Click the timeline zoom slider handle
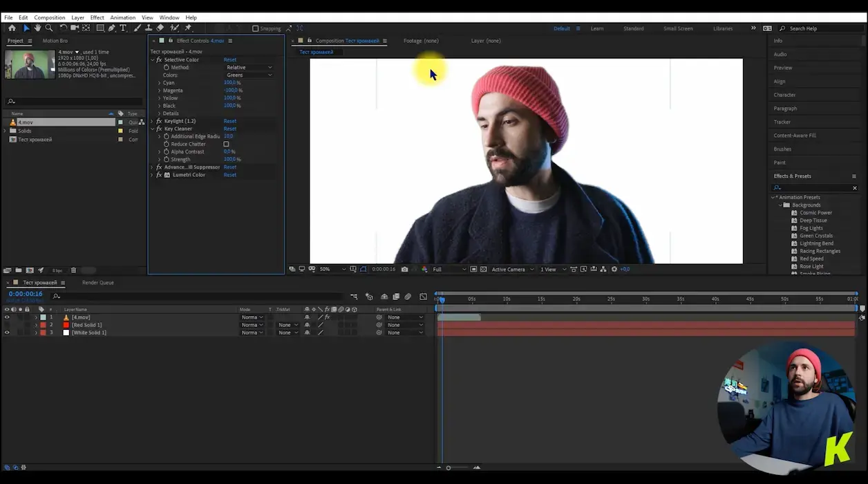This screenshot has height=484, width=868. click(x=449, y=468)
